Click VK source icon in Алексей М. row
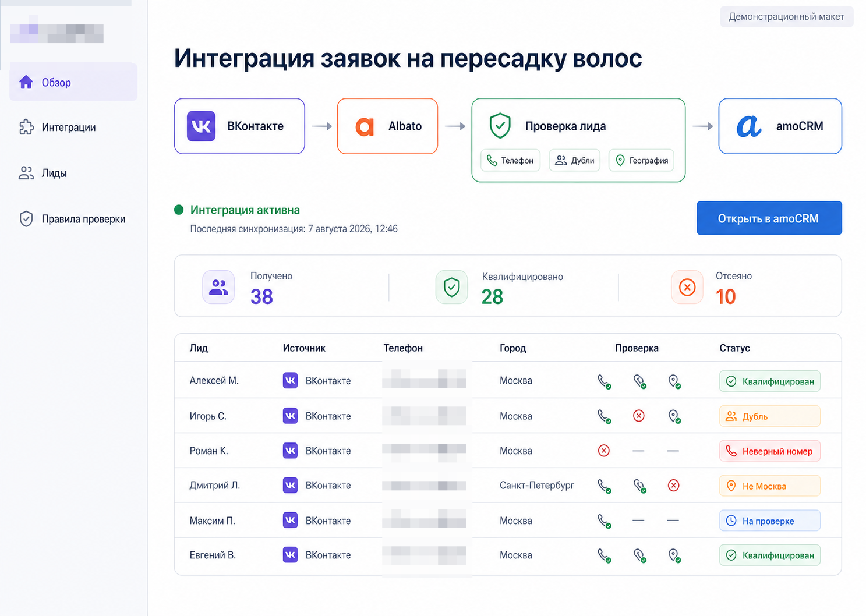The image size is (866, 616). click(x=290, y=381)
